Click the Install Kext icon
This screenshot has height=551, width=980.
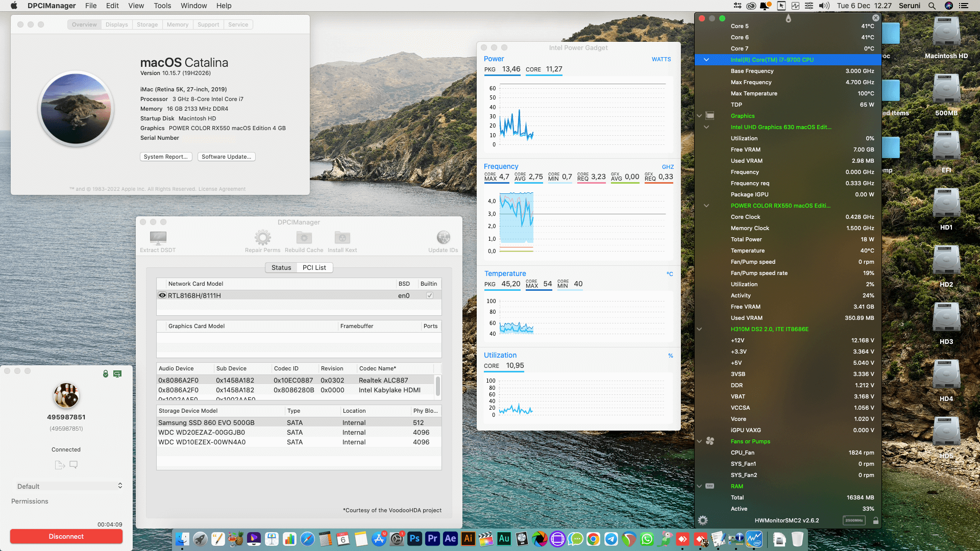click(342, 238)
